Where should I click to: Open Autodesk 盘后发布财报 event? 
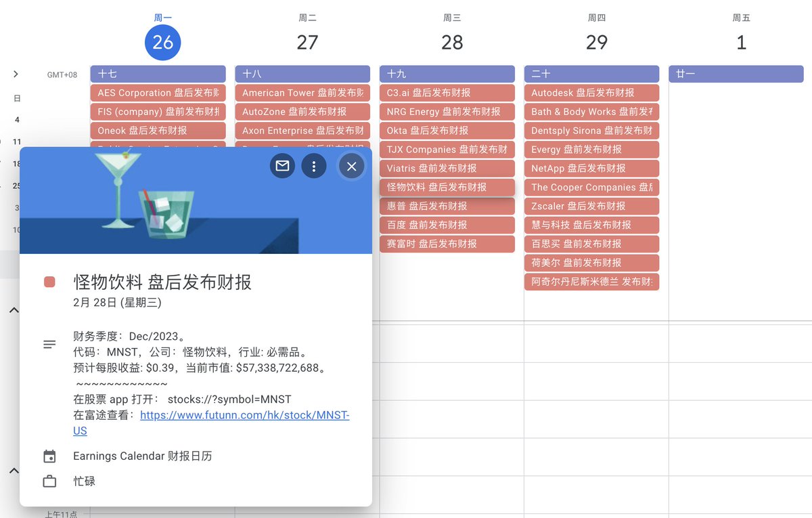591,93
